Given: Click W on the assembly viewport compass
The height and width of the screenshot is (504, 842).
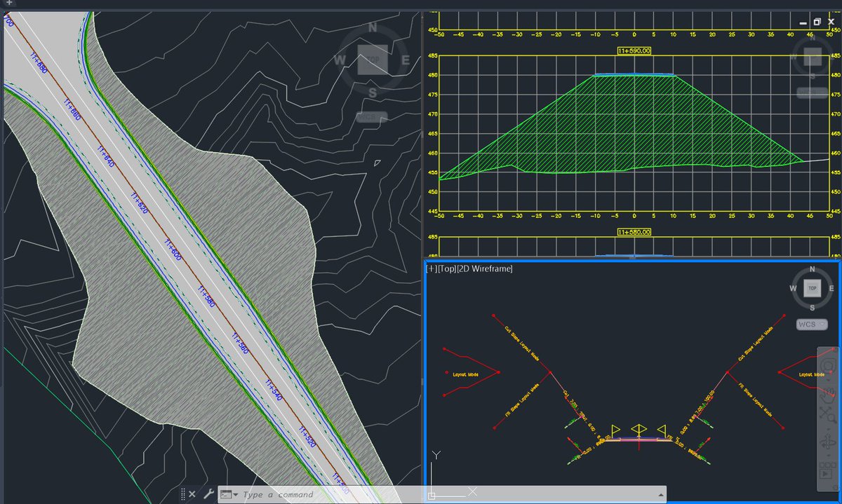Looking at the screenshot, I should coord(794,288).
